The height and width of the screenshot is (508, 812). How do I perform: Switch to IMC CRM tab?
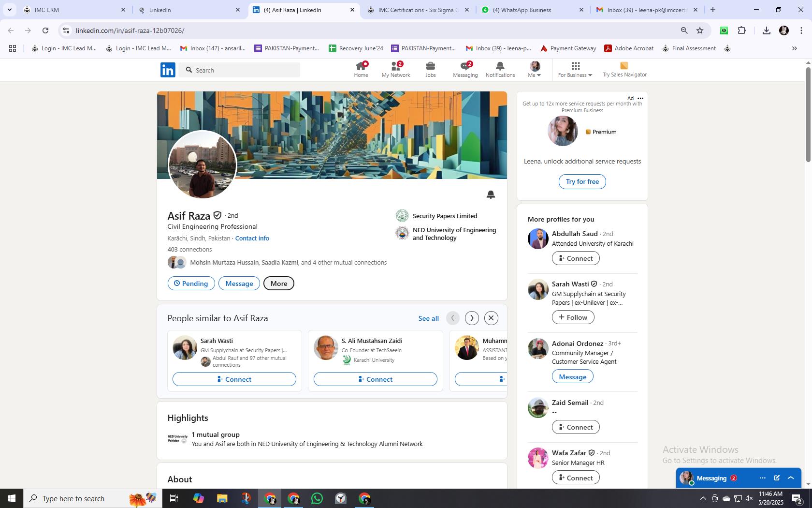point(75,10)
